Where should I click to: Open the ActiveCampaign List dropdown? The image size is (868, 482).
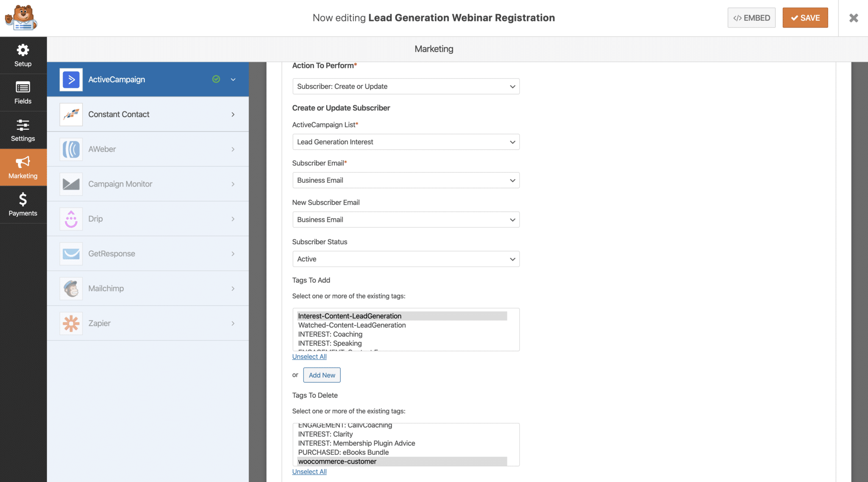tap(406, 142)
